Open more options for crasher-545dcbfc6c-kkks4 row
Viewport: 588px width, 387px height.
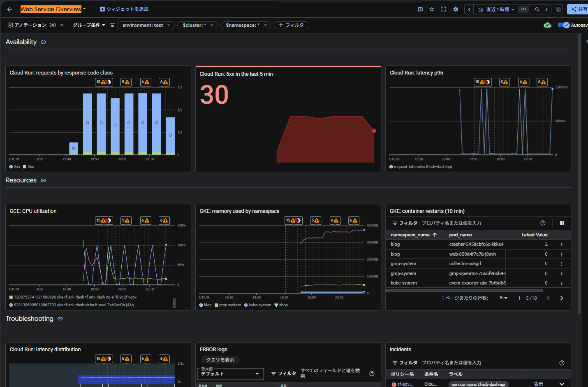pyautogui.click(x=562, y=245)
